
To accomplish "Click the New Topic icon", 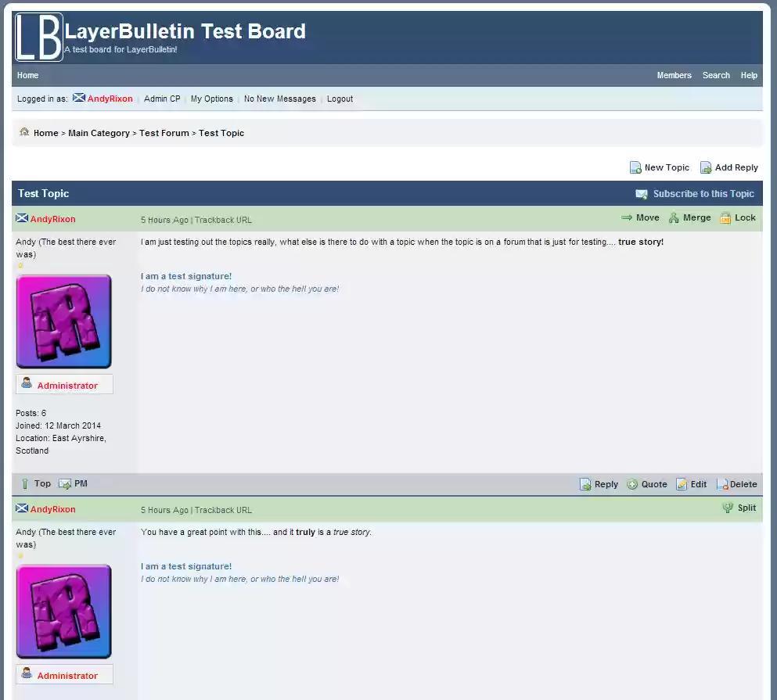I will (x=637, y=167).
